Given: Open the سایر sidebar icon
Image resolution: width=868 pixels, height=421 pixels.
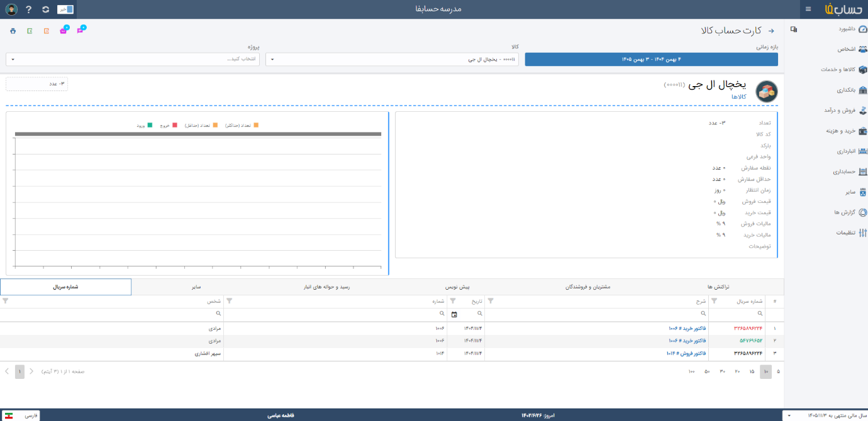Looking at the screenshot, I should point(862,192).
